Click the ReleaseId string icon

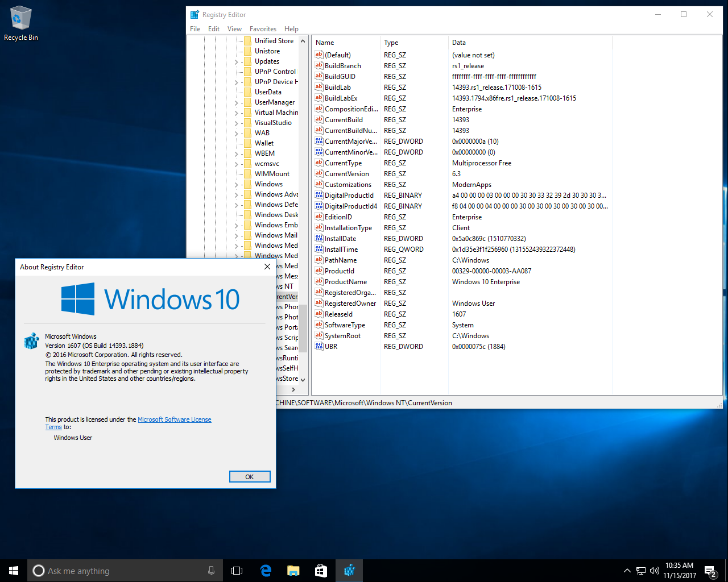(x=319, y=314)
